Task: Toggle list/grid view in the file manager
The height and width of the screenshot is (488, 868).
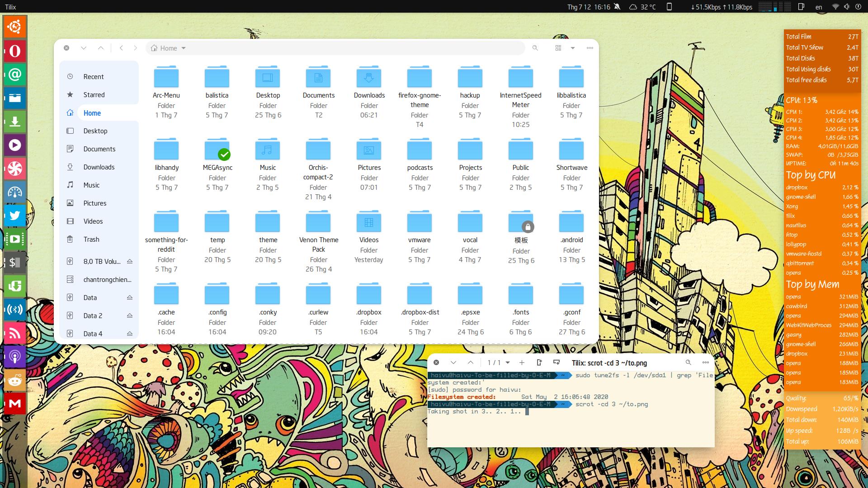Action: pos(558,48)
